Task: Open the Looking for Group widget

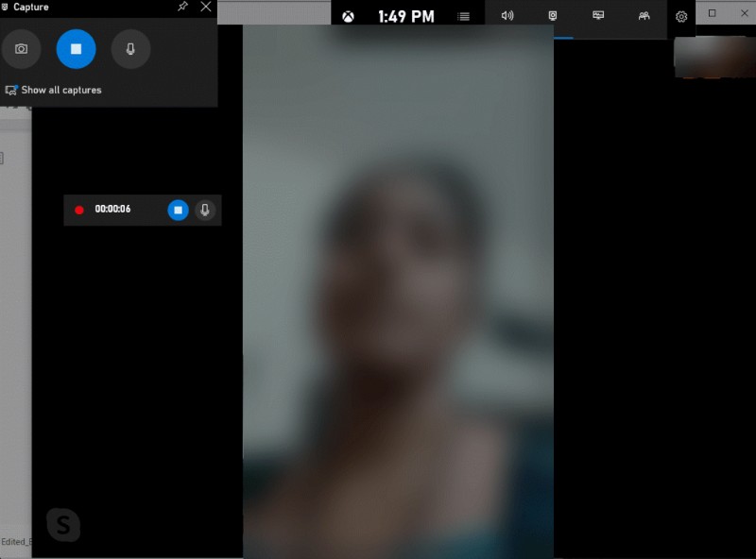Action: click(644, 15)
